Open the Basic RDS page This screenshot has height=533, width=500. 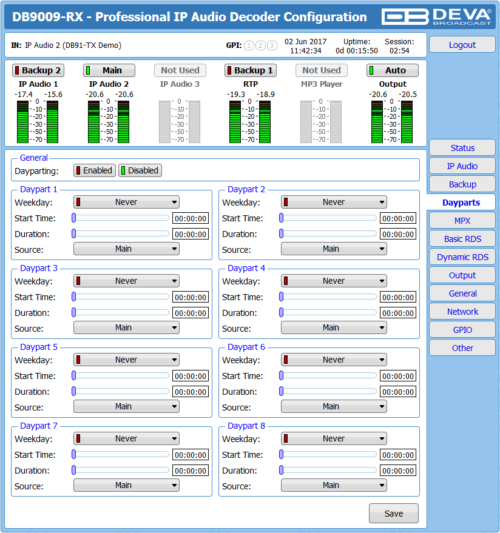(462, 239)
